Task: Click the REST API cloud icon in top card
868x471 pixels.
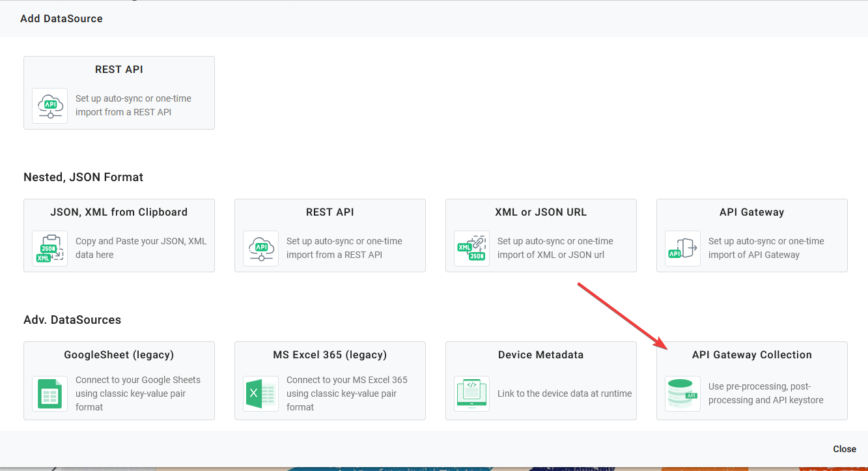Action: point(50,106)
